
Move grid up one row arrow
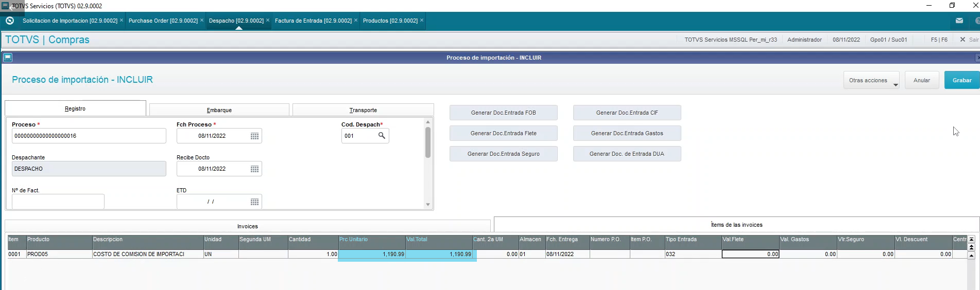click(971, 255)
